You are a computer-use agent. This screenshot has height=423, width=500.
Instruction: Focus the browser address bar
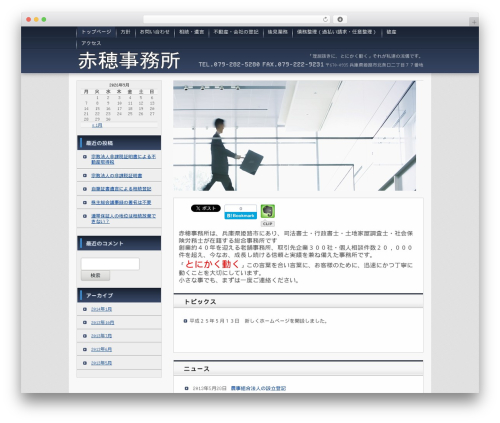(237, 19)
